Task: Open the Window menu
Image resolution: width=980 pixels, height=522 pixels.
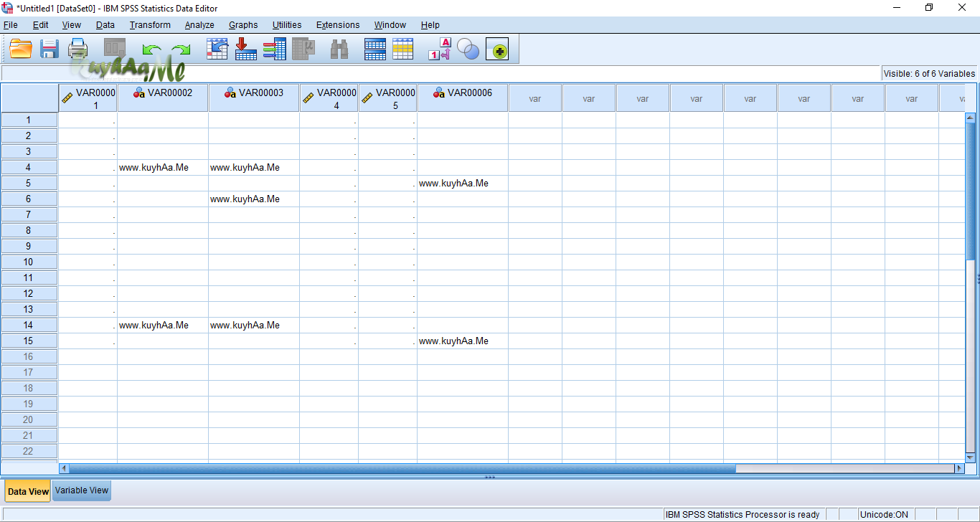Action: click(x=390, y=24)
